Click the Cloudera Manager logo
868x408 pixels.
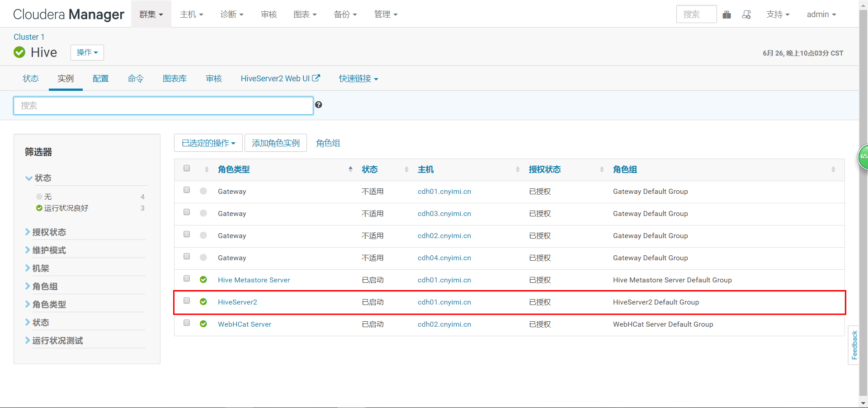pos(68,14)
